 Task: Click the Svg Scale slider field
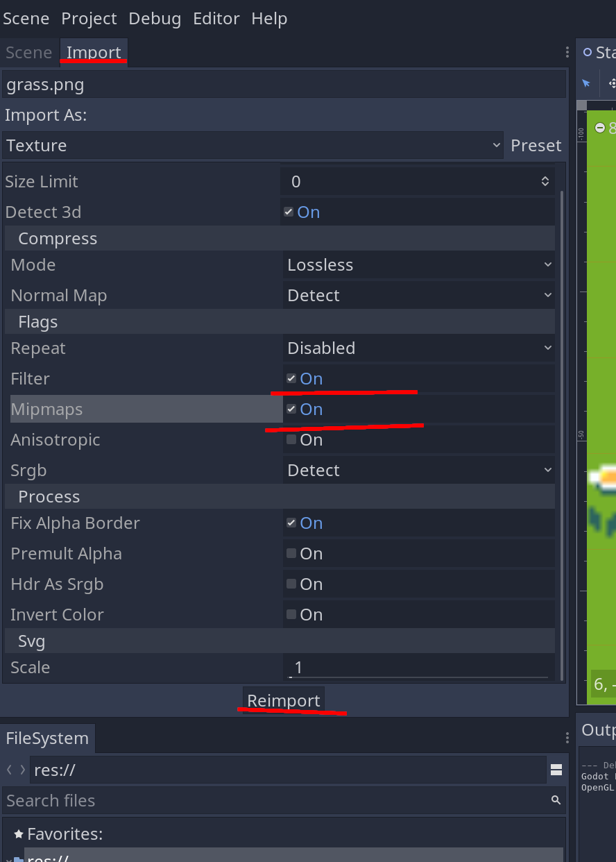[x=419, y=667]
